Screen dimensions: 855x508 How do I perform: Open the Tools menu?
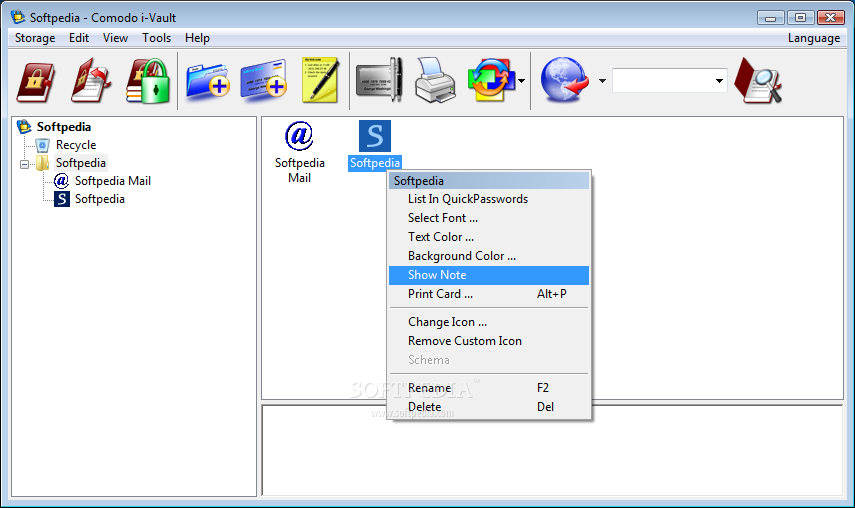[x=156, y=38]
